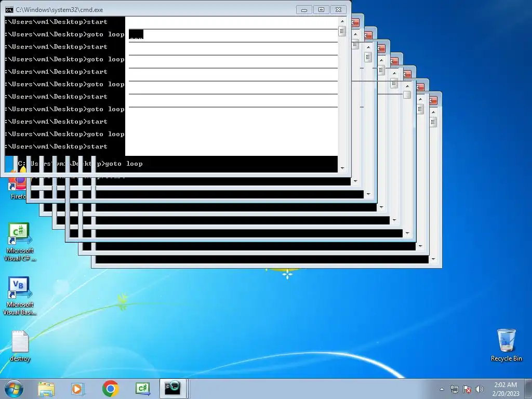532x399 pixels.
Task: Click the bottom 'goto loop' command line
Action: tap(81, 164)
